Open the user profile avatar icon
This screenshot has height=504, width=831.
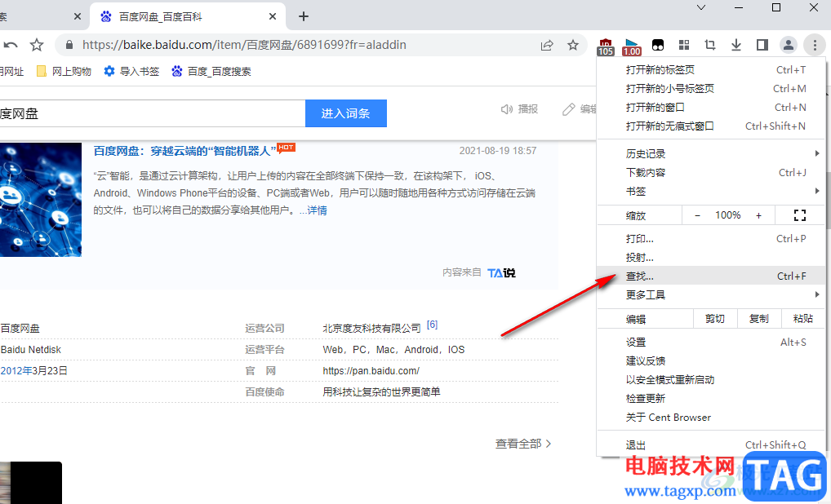click(789, 45)
